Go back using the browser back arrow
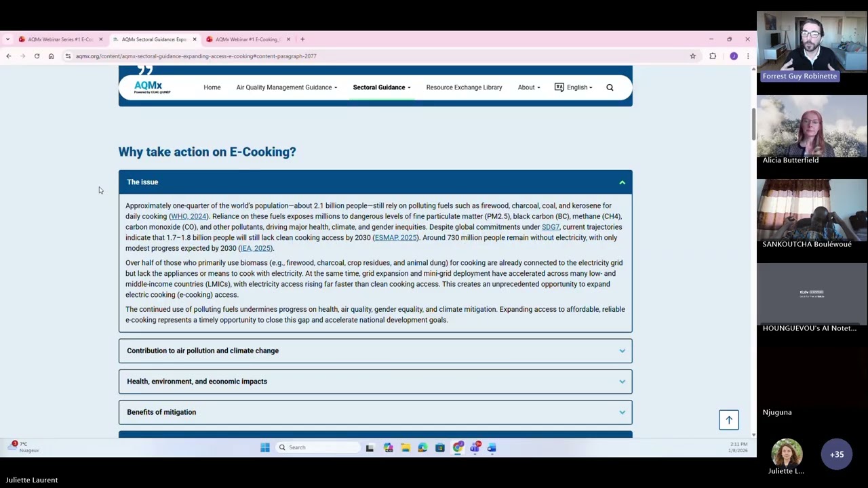The image size is (868, 488). click(x=9, y=56)
